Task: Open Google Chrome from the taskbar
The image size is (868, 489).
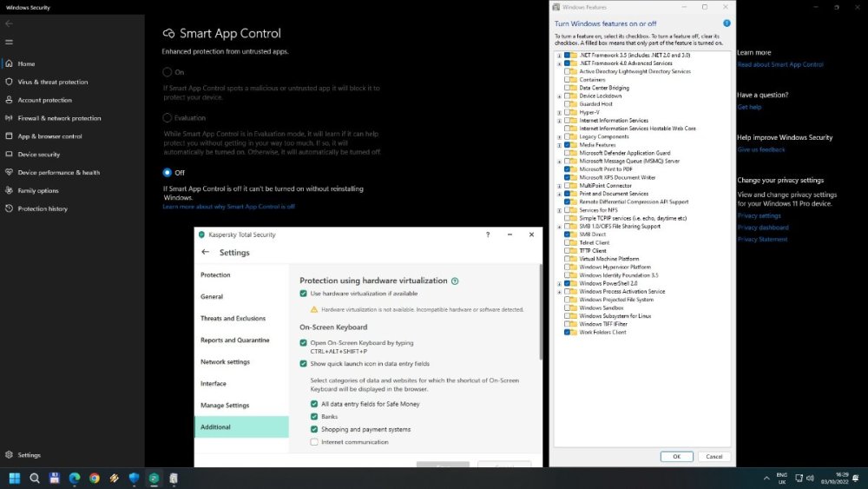Action: pos(94,478)
